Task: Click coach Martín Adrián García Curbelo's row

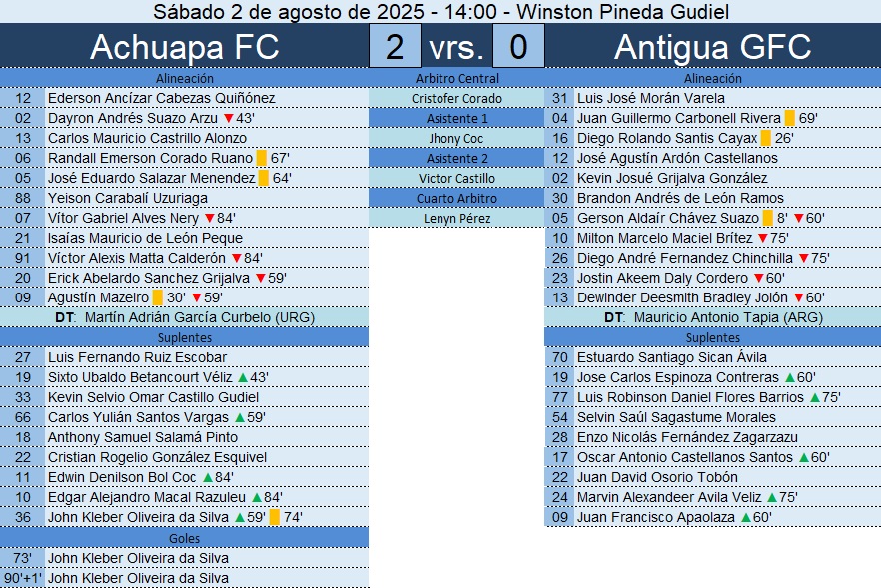Action: pos(185,317)
